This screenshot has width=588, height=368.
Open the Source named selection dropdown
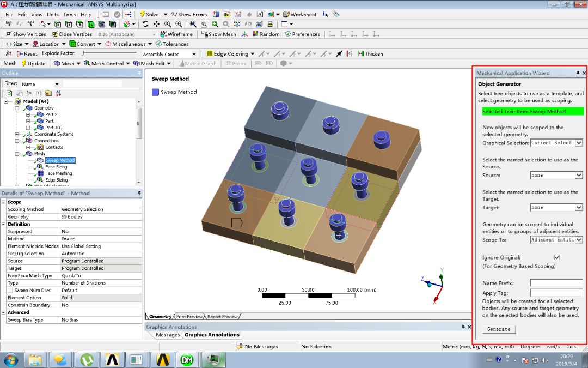pos(579,174)
